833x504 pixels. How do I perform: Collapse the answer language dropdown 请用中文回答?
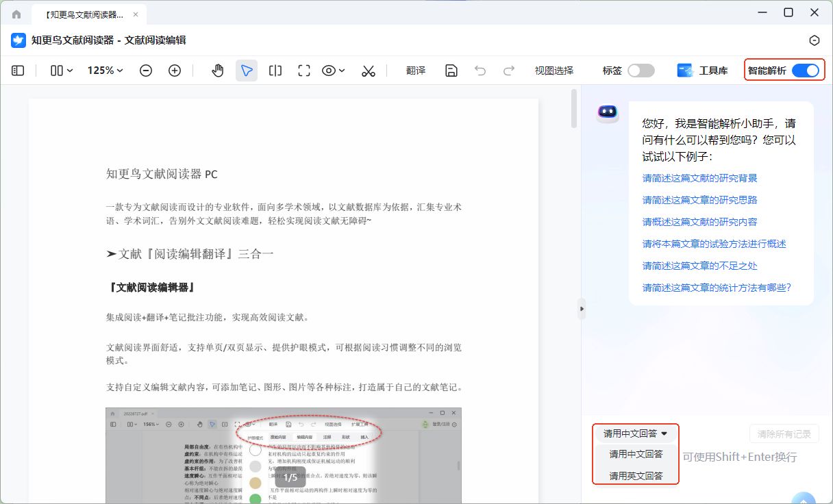coord(635,433)
